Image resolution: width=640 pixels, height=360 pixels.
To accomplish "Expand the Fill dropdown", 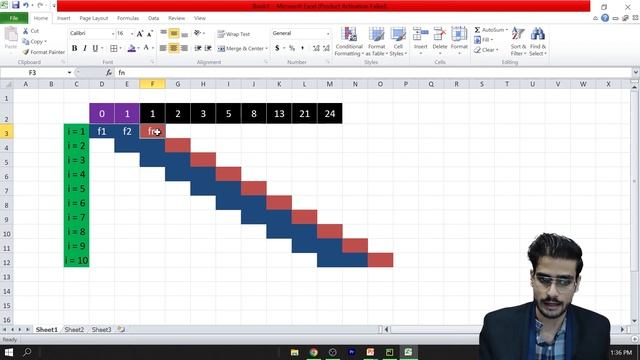I will (492, 40).
